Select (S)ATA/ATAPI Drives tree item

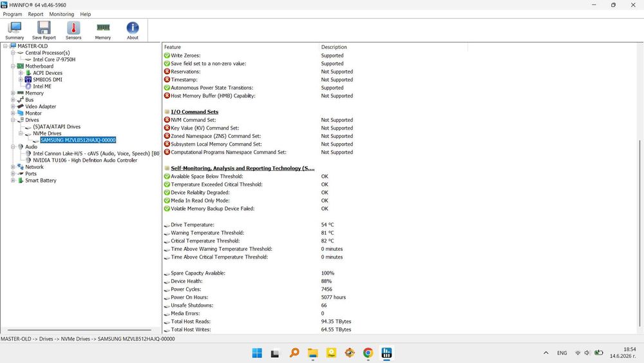click(57, 126)
